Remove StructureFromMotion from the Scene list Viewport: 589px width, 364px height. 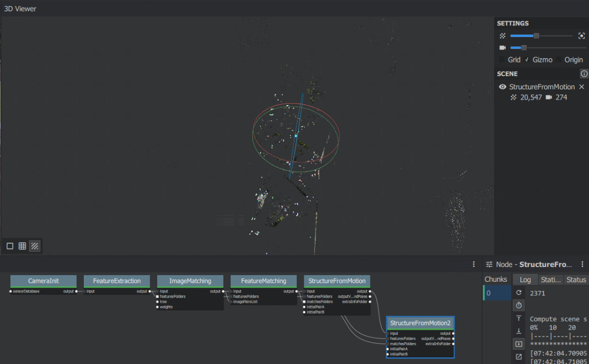581,87
